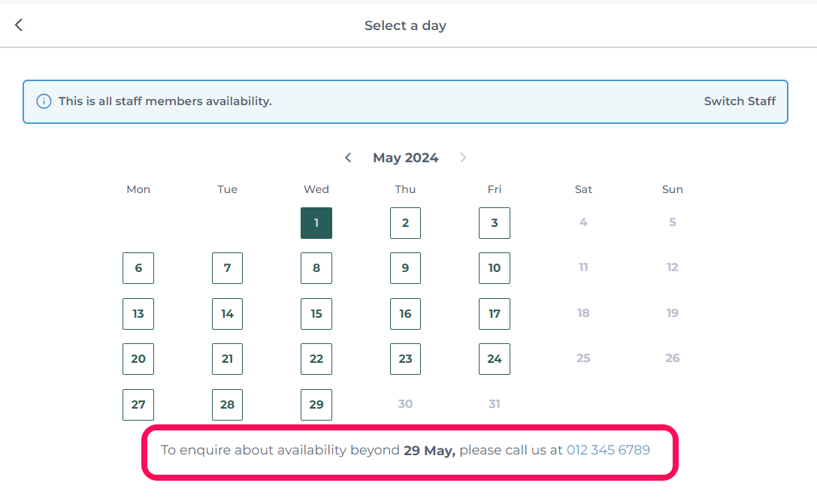Screen dimensions: 817x504
Task: Choose Thursday May 2
Action: click(x=405, y=223)
